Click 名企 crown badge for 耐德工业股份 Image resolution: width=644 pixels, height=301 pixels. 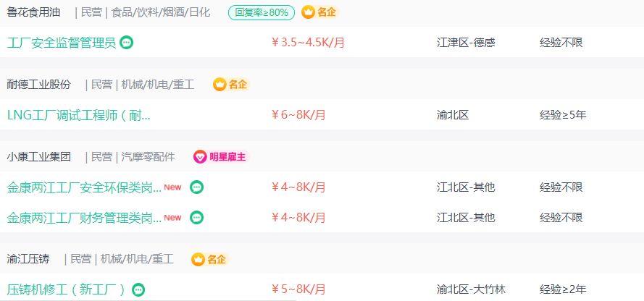coord(231,85)
